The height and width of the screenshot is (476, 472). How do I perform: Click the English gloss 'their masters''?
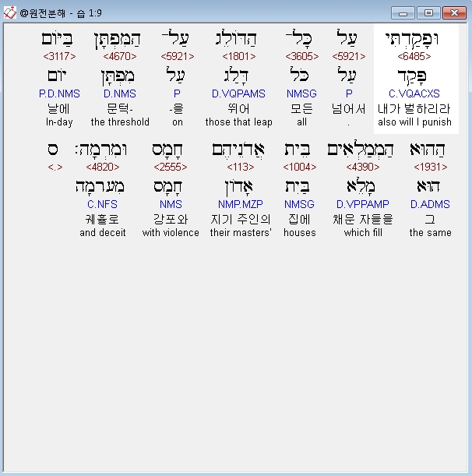click(x=241, y=232)
